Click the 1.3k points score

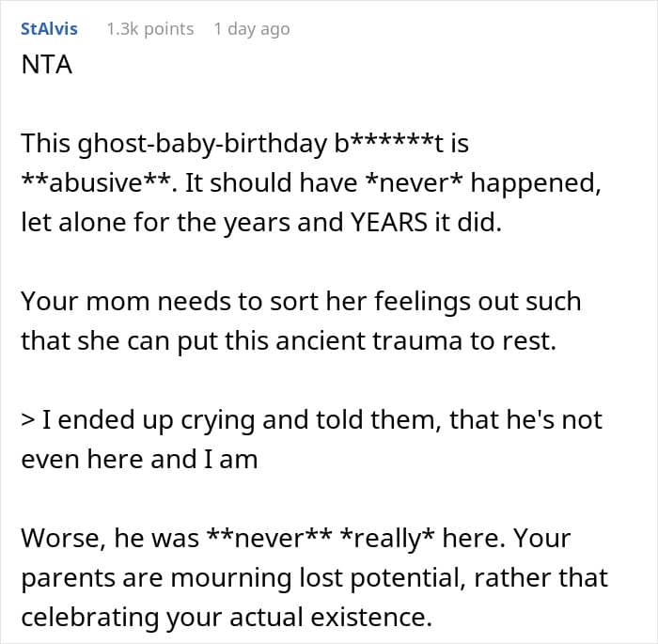150,29
